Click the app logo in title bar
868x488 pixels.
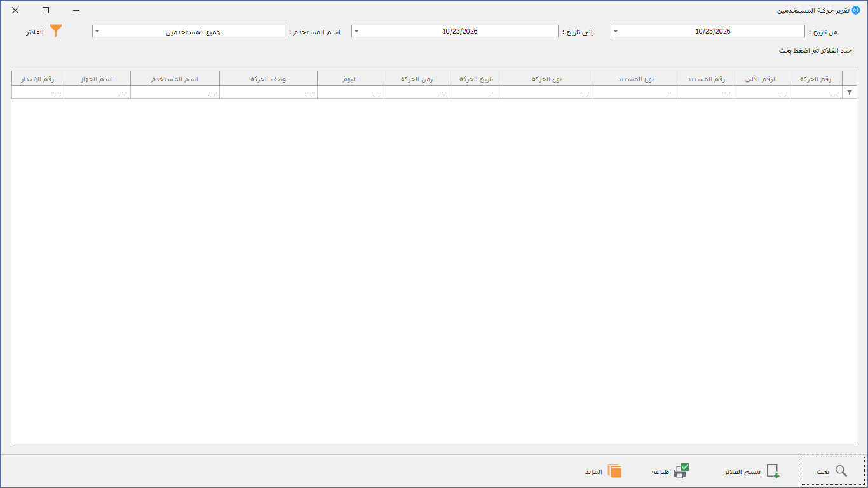[x=856, y=10]
